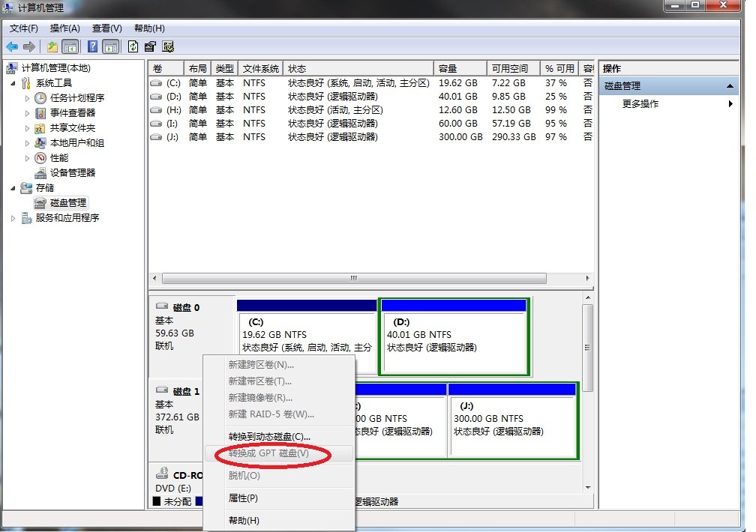This screenshot has width=756, height=532.
Task: Open the 操作(A) menu
Action: tap(66, 28)
